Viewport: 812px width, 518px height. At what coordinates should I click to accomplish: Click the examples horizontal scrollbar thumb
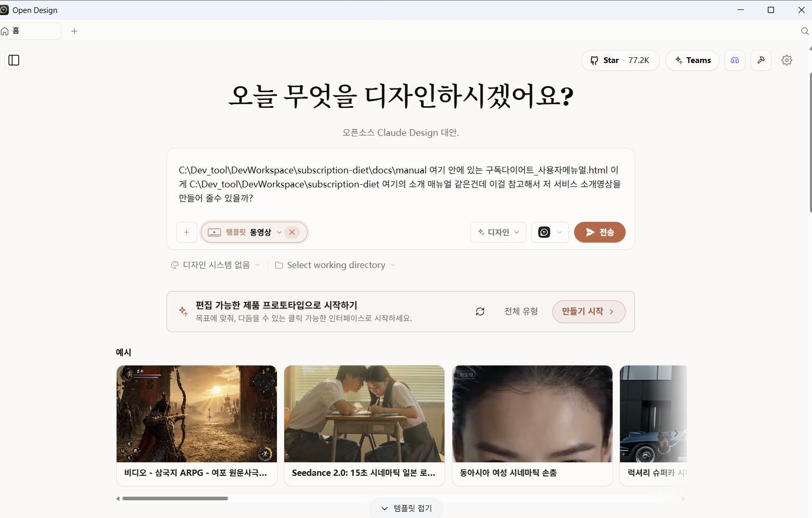(x=175, y=499)
